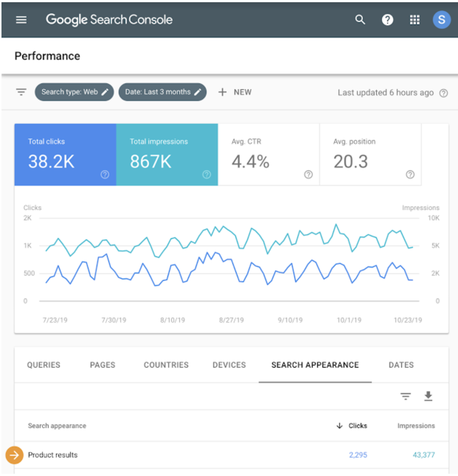Open the user account avatar S
The width and height of the screenshot is (458, 476).
(x=441, y=20)
